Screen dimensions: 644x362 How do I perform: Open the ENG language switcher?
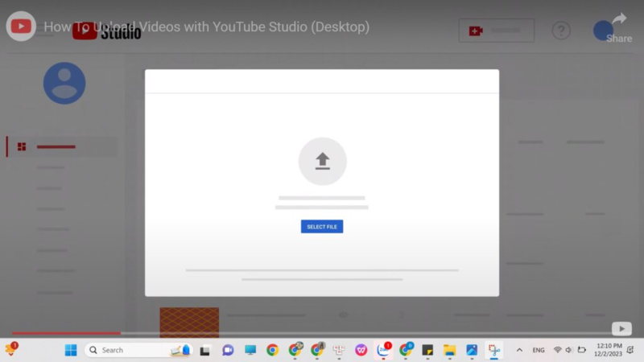[539, 350]
